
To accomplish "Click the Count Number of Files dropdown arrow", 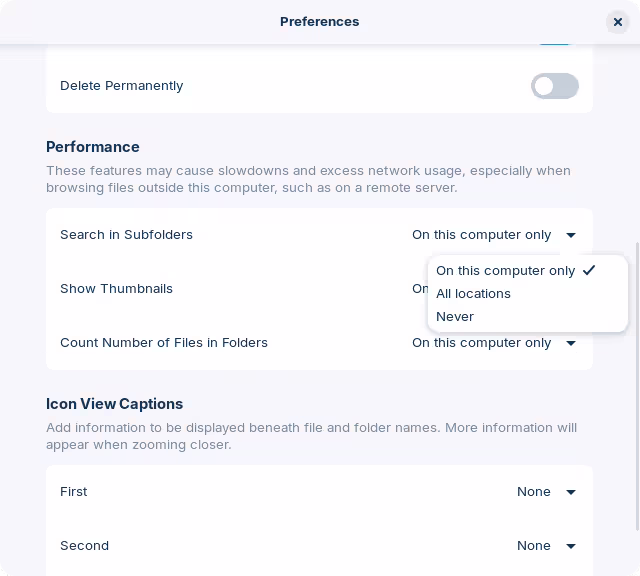I will click(571, 343).
